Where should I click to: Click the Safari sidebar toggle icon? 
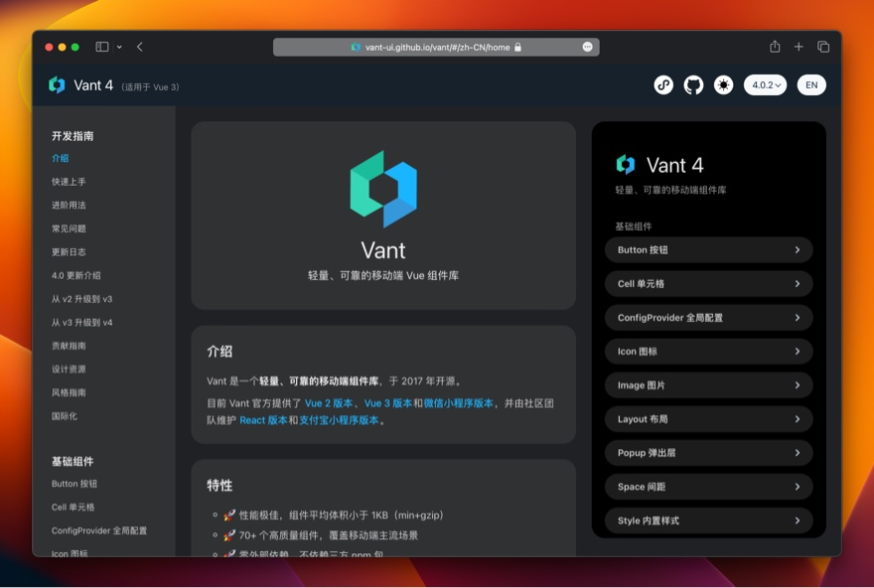pos(102,47)
